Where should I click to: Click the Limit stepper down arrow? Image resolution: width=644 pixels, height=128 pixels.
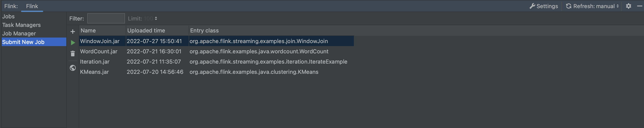[156, 20]
